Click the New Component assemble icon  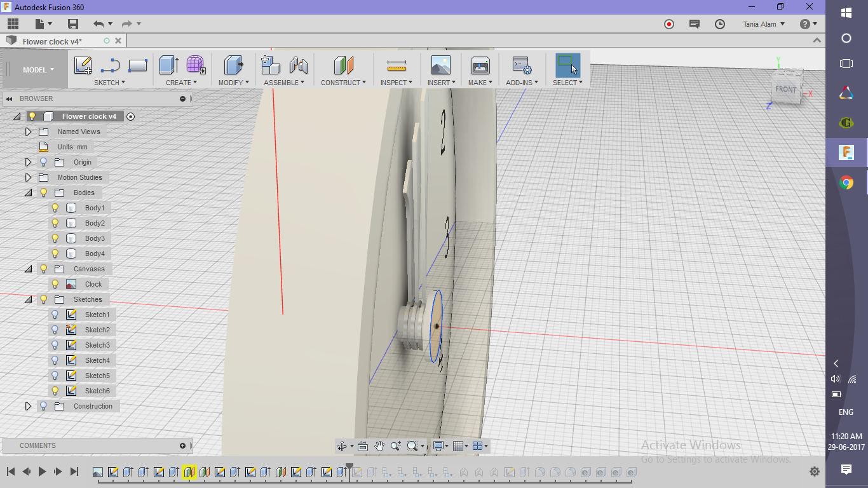pyautogui.click(x=271, y=65)
